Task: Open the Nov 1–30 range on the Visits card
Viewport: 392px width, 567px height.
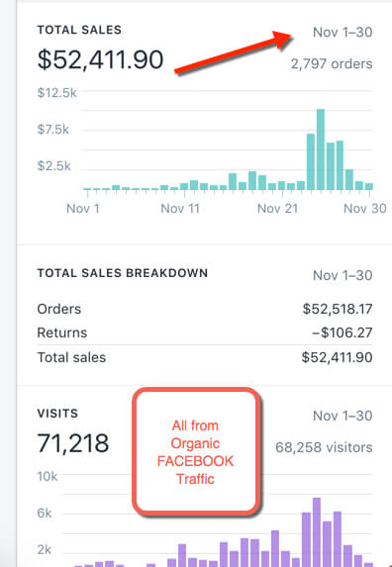Action: point(343,416)
